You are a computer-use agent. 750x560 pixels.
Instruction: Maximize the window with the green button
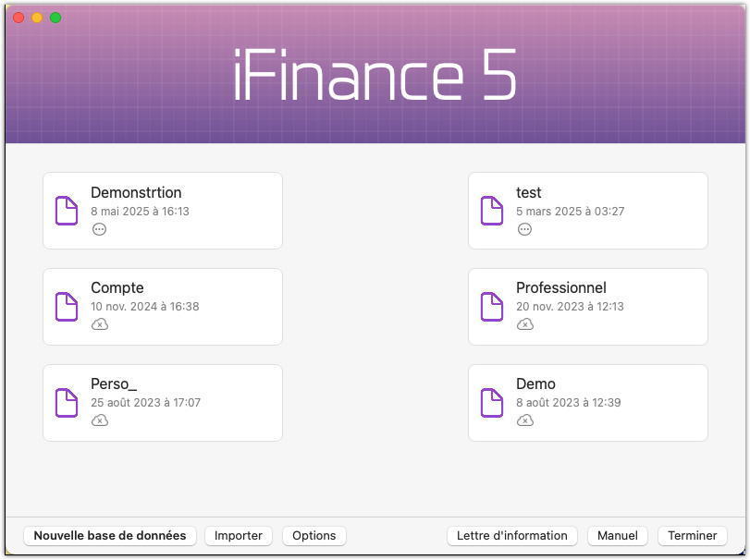[x=55, y=18]
